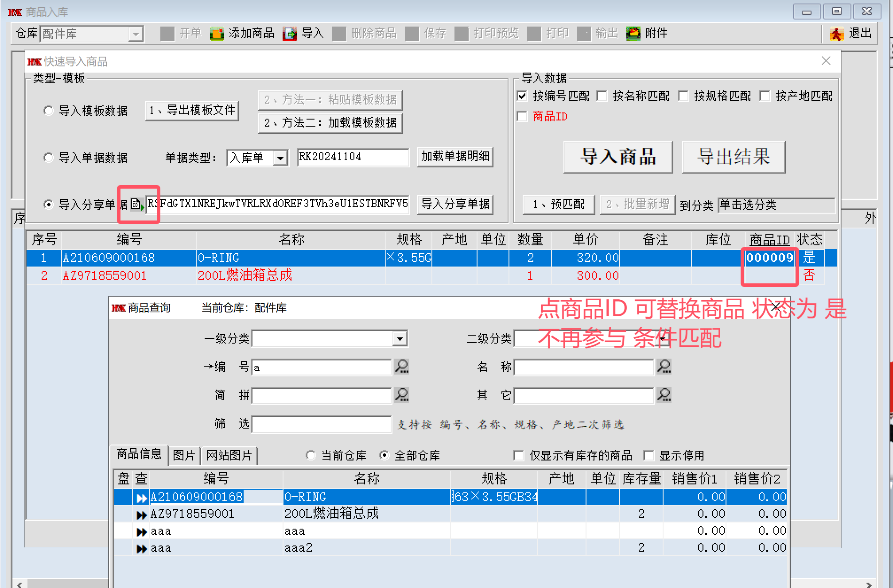This screenshot has width=893, height=588.
Task: Click the arrow icon on row AZ9718559001 in 商品查询
Action: tap(142, 515)
